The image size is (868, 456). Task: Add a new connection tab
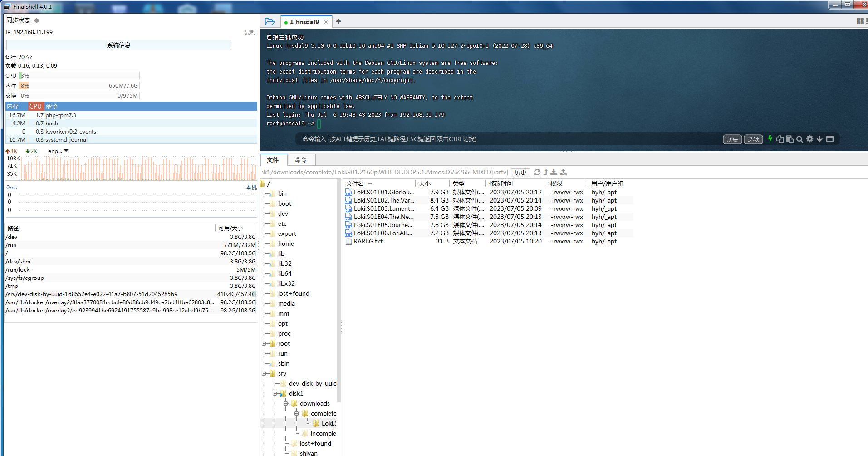(x=338, y=21)
